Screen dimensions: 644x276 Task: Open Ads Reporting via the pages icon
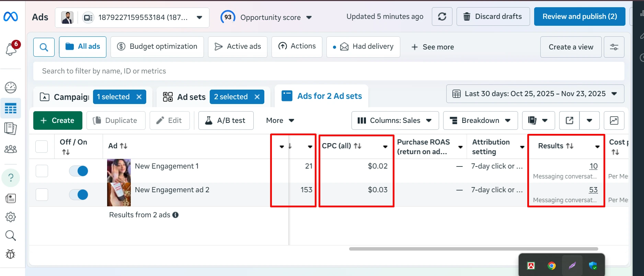[11, 129]
